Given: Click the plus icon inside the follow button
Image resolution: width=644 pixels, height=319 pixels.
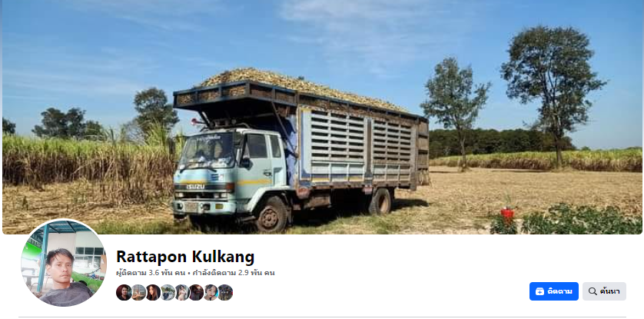Looking at the screenshot, I should (x=539, y=291).
